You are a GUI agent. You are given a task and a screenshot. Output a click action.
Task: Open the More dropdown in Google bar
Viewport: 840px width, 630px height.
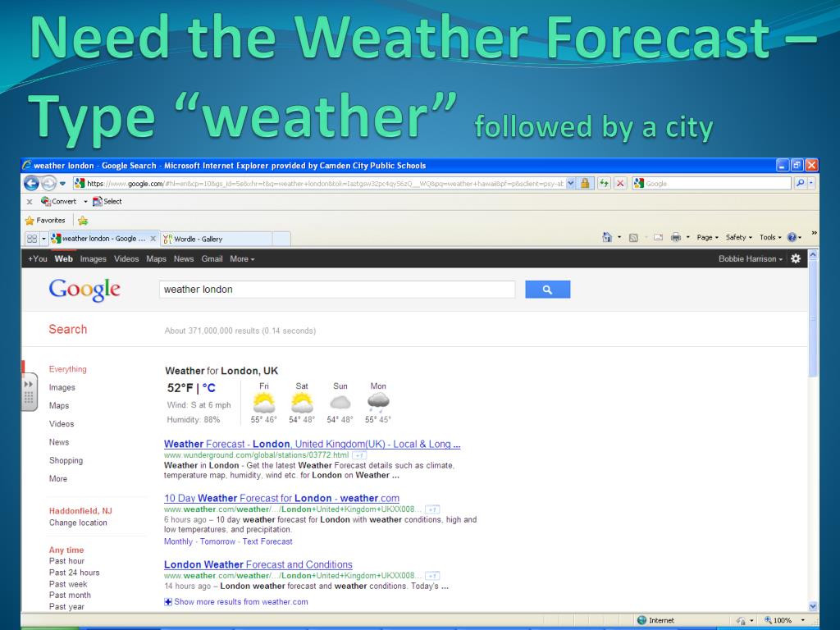[242, 258]
